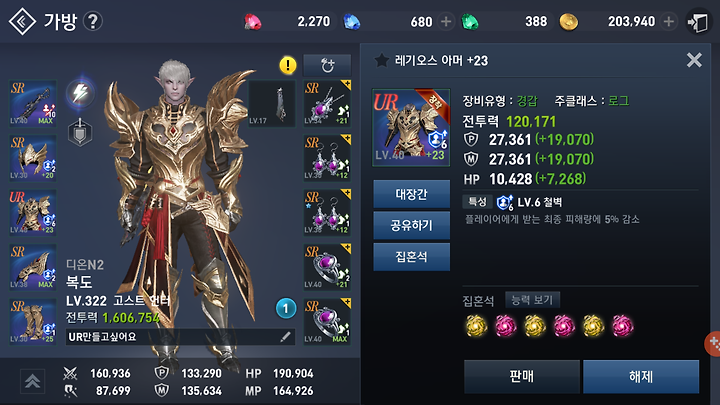Image resolution: width=720 pixels, height=405 pixels.
Task: Go back using the diamond arrow icon
Action: [x=22, y=21]
